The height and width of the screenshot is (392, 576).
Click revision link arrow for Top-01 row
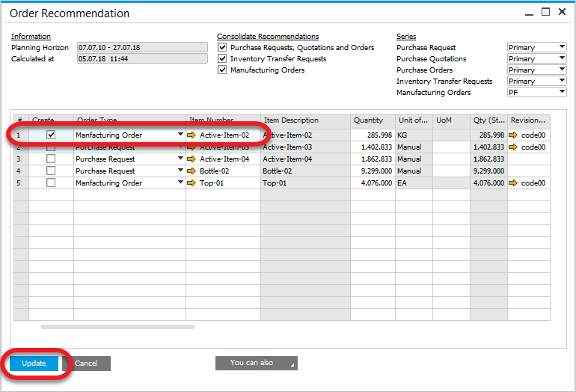tap(513, 183)
